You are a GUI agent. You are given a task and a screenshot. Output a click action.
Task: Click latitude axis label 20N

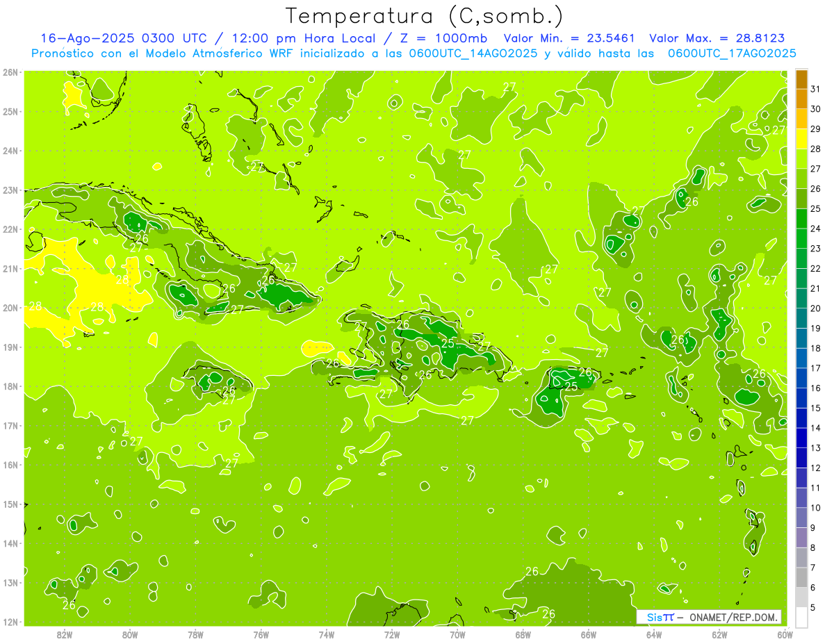(x=11, y=308)
